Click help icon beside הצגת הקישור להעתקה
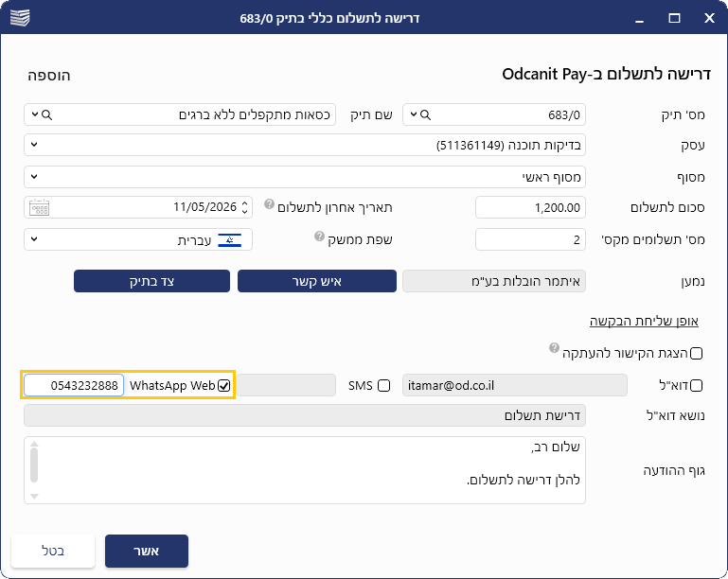Viewport: 728px width, 579px height. click(x=554, y=348)
